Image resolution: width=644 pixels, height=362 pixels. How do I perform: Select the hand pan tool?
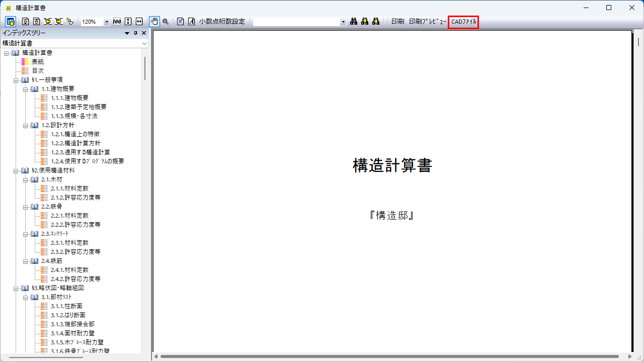[154, 22]
